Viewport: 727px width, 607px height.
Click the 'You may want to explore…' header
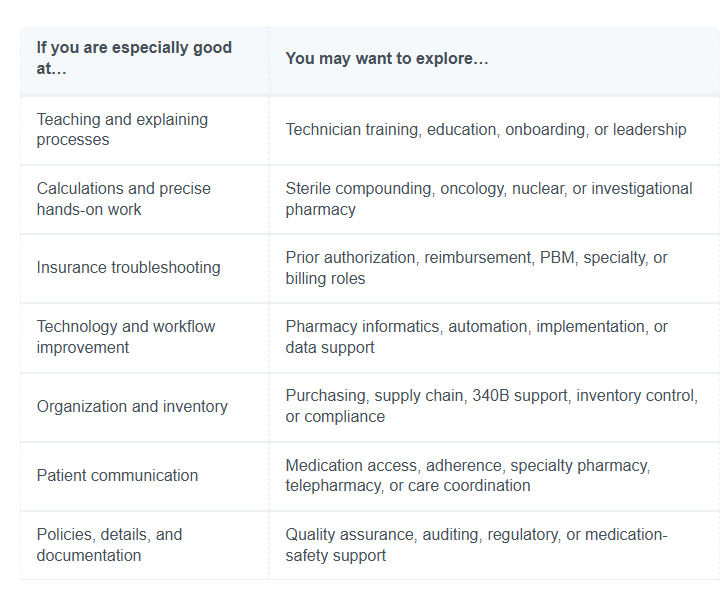tap(494, 58)
